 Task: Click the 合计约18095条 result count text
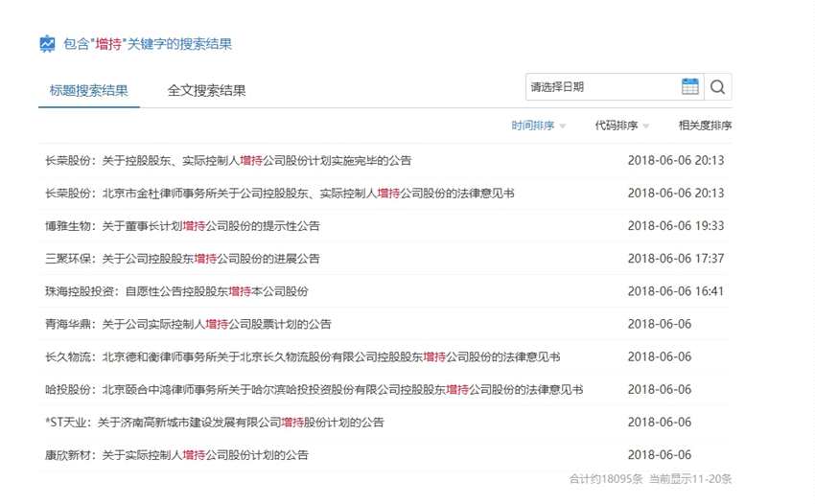[606, 479]
